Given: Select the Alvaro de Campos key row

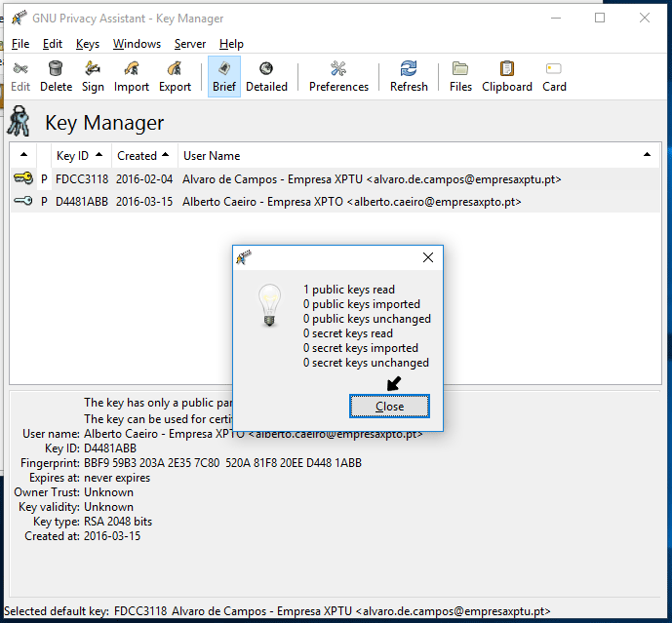Looking at the screenshot, I should (336, 179).
